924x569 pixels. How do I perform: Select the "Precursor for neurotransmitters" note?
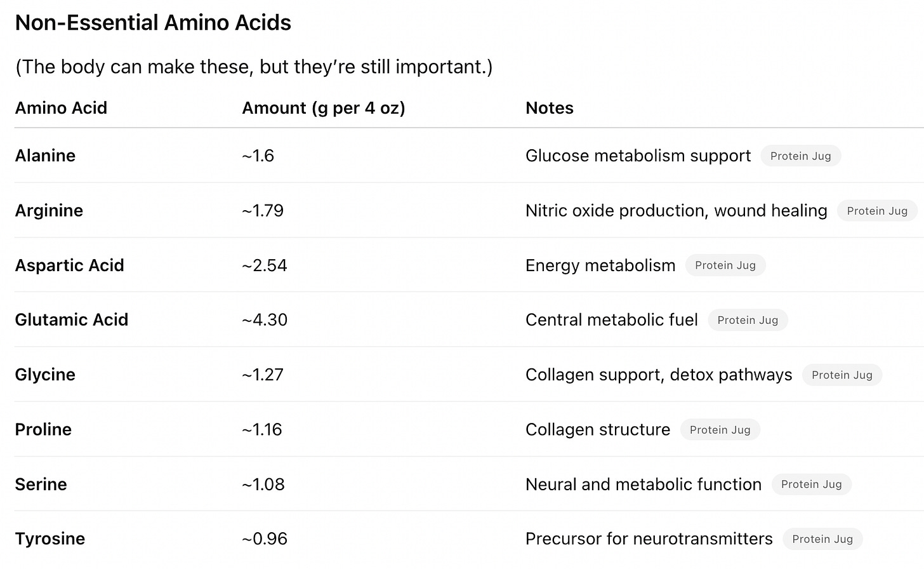pyautogui.click(x=649, y=539)
